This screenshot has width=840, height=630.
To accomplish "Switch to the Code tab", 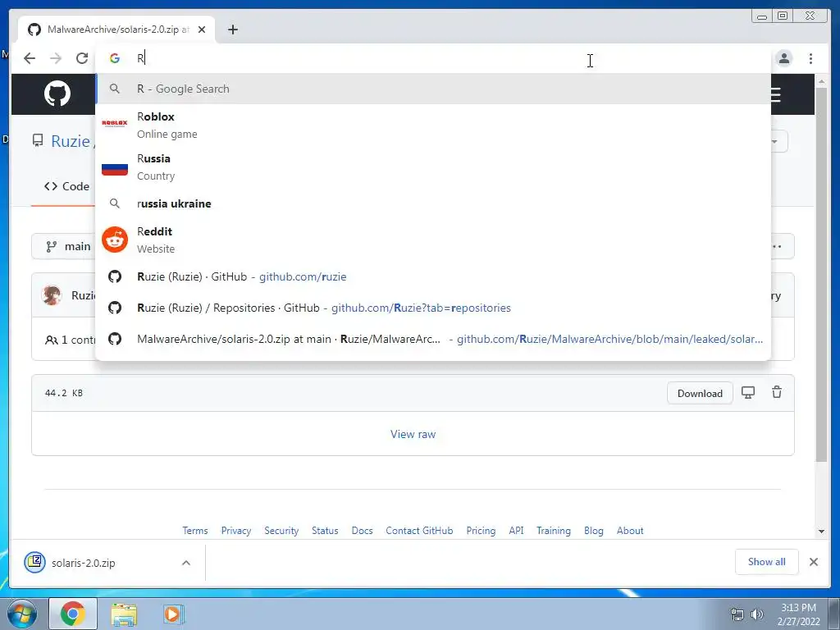I will [67, 186].
